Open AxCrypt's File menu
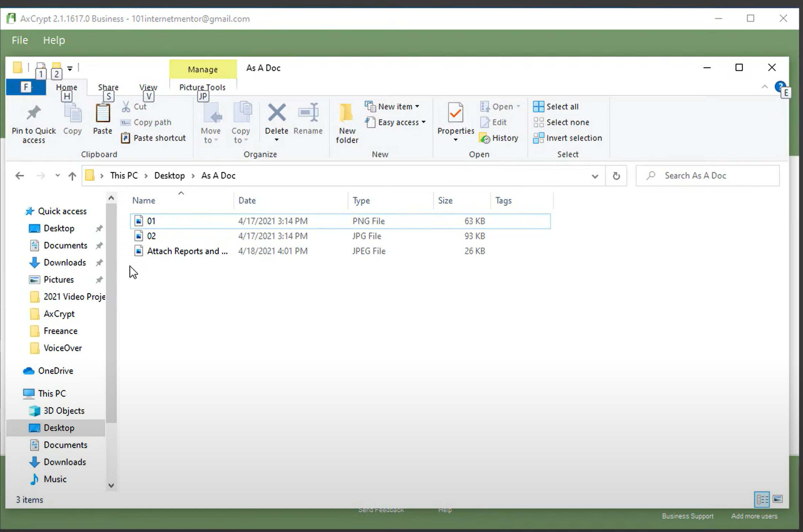The height and width of the screenshot is (532, 803). pos(20,40)
